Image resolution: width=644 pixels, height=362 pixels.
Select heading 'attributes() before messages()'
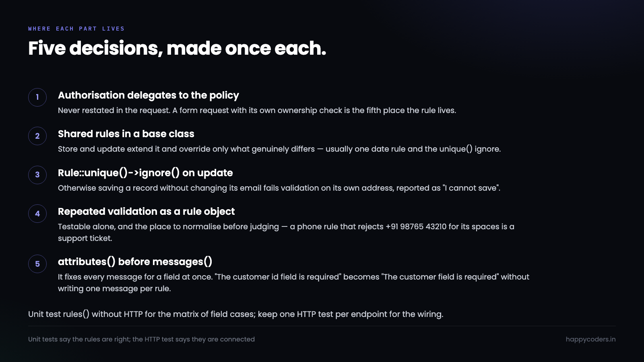(x=135, y=262)
